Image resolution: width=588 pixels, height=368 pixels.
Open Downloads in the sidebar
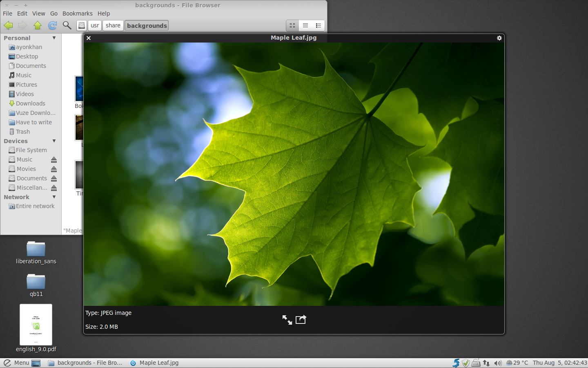click(x=31, y=103)
